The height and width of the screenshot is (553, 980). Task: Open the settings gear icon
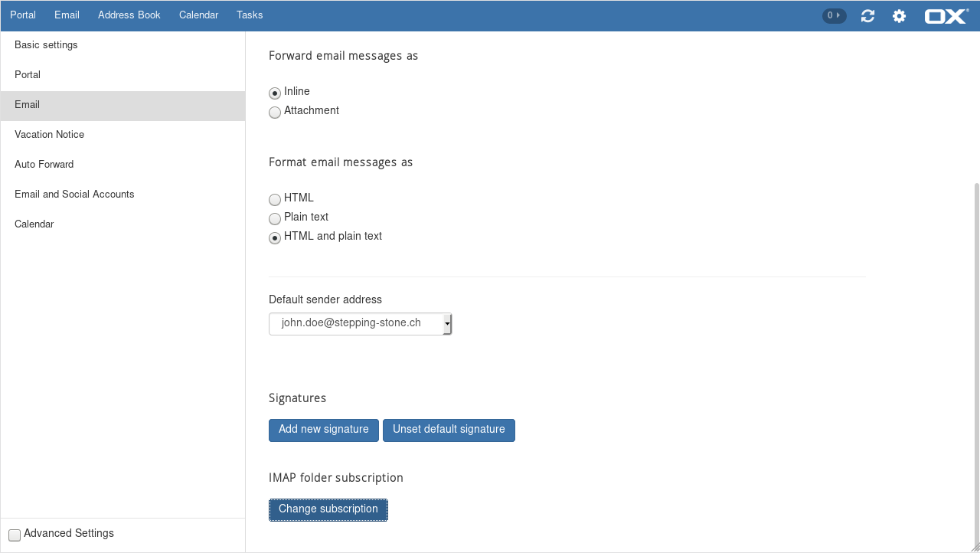(x=899, y=16)
